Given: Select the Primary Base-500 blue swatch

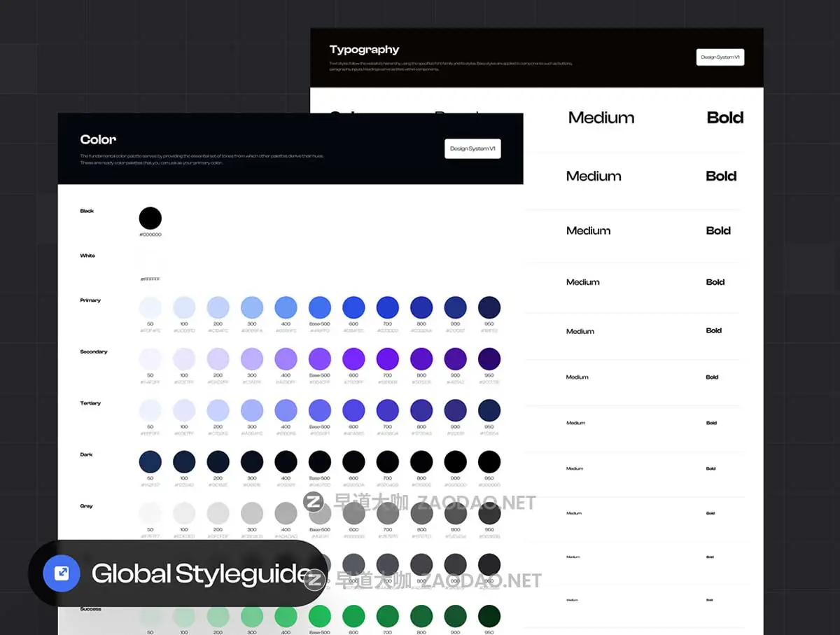Looking at the screenshot, I should click(319, 306).
